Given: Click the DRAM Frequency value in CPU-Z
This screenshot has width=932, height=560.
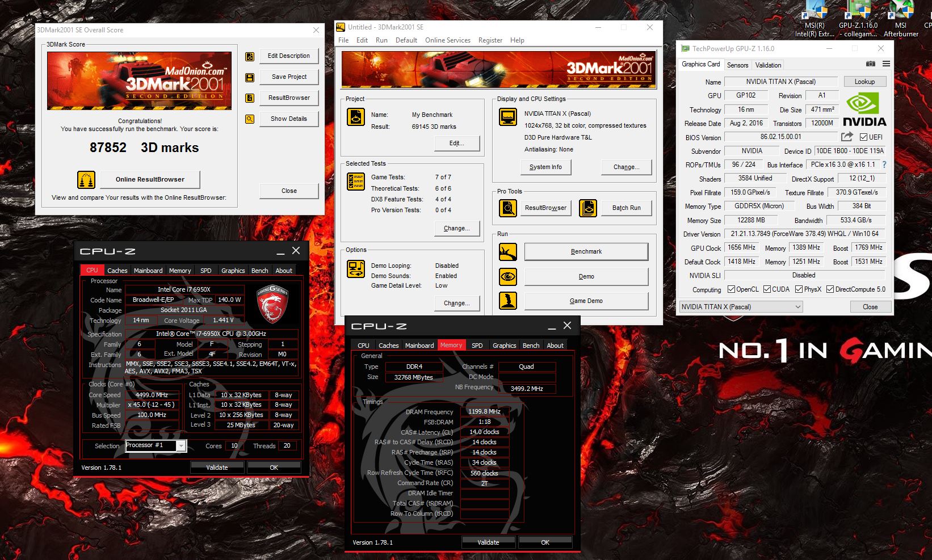Looking at the screenshot, I should [484, 412].
